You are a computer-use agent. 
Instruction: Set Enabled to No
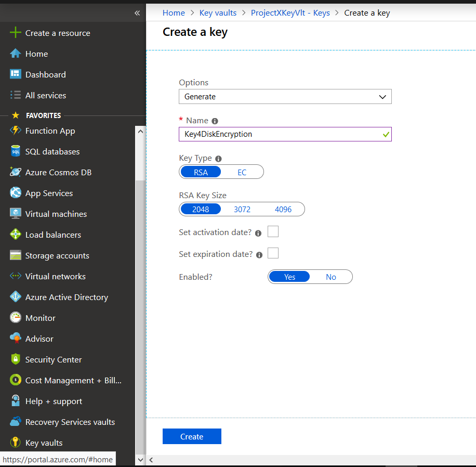pos(331,277)
